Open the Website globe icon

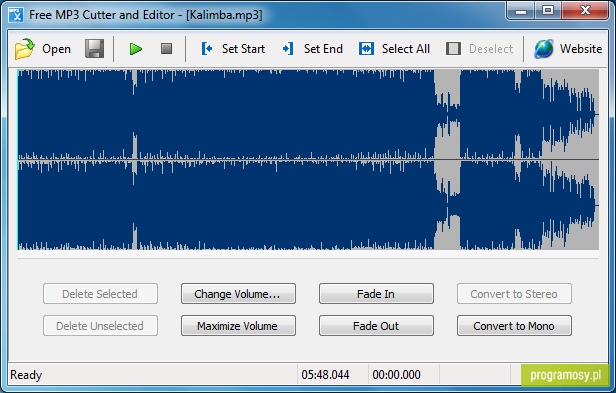544,49
